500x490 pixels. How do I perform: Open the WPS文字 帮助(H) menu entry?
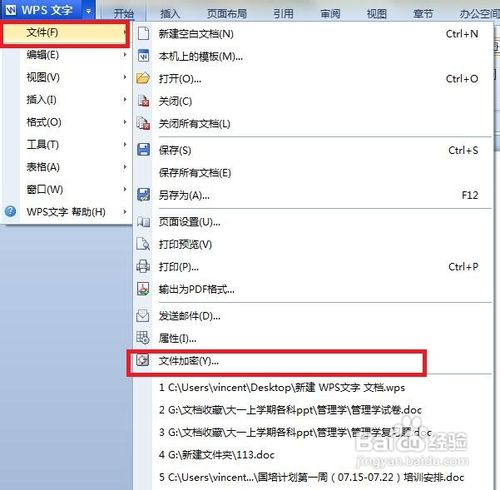67,212
